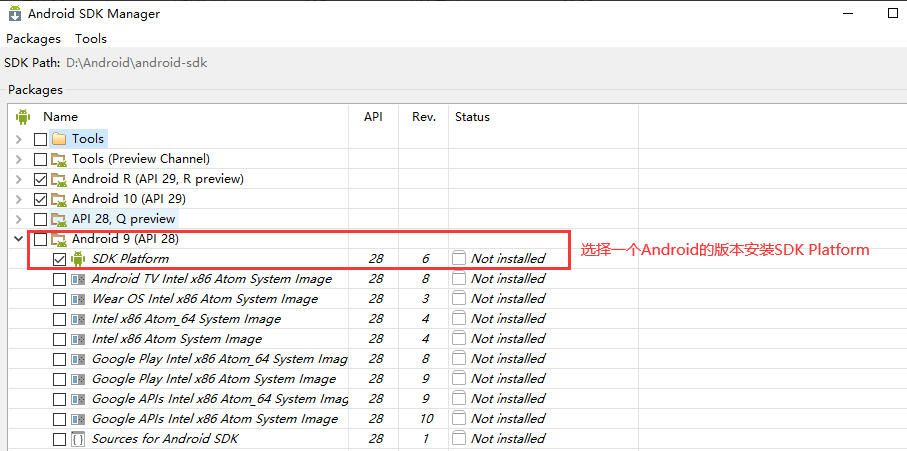Open the Packages menu
The height and width of the screenshot is (451, 907).
[34, 39]
